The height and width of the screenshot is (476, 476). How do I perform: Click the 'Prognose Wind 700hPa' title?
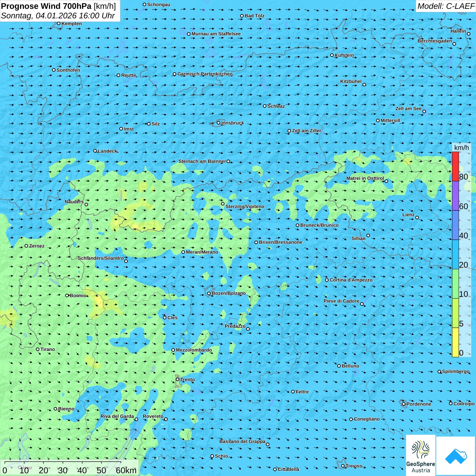pyautogui.click(x=46, y=6)
